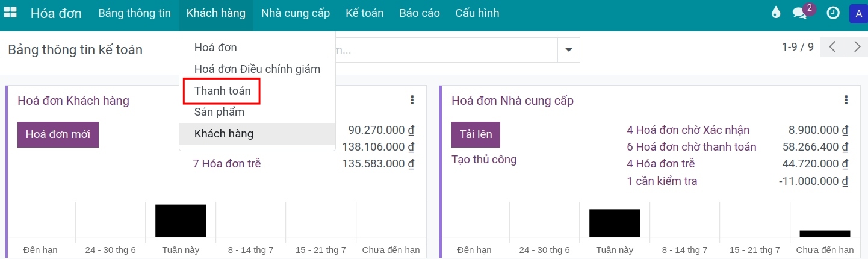Click the amount 44.720.000 ₫
The image size is (868, 259).
[815, 164]
